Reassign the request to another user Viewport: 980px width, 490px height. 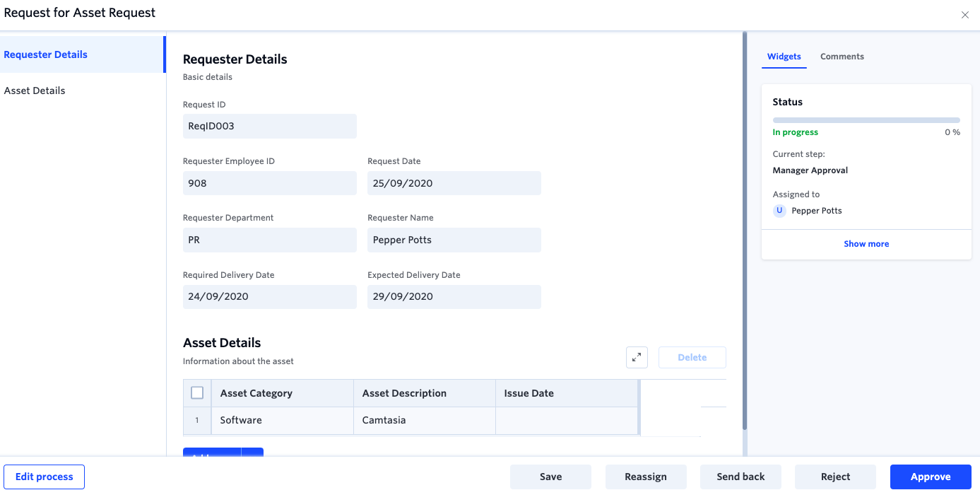tap(645, 477)
